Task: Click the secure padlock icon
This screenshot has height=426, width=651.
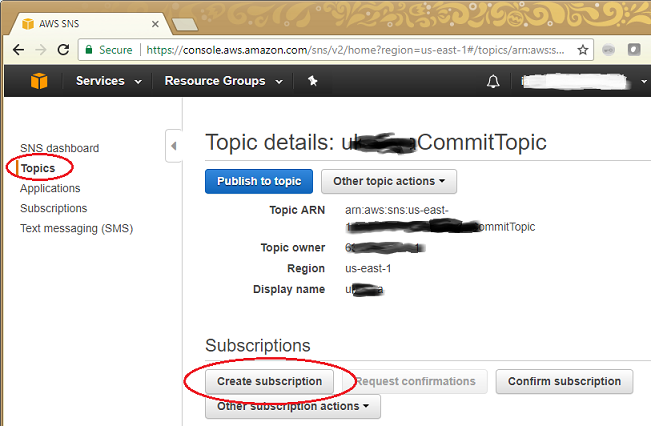Action: pos(89,49)
